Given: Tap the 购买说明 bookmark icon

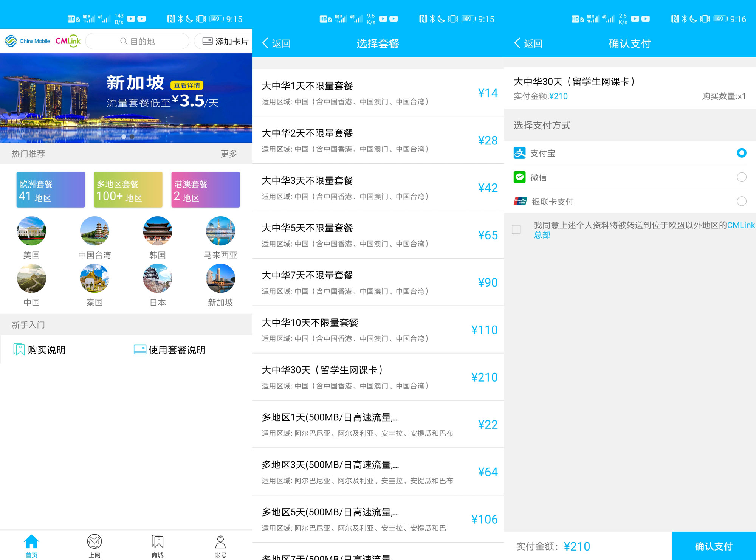Looking at the screenshot, I should click(x=19, y=349).
